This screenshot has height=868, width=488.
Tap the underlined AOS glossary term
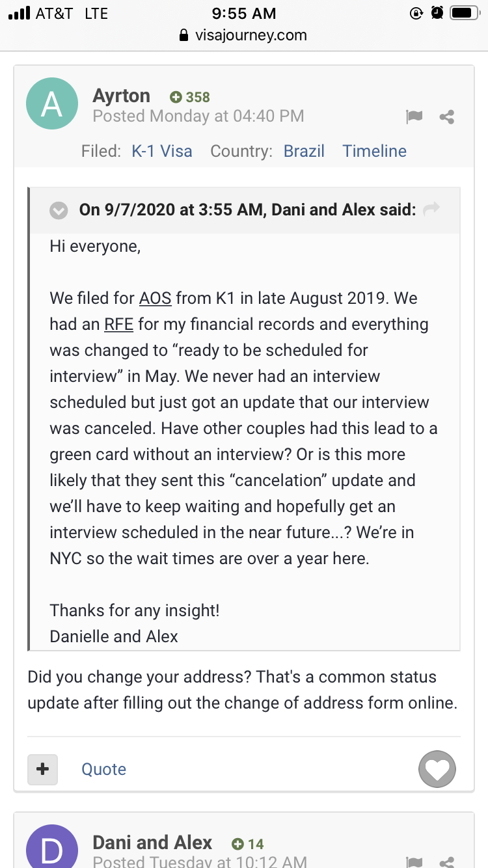[156, 299]
